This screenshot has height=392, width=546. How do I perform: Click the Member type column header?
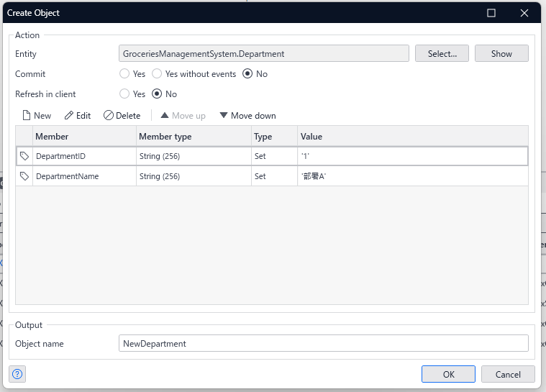(x=194, y=137)
